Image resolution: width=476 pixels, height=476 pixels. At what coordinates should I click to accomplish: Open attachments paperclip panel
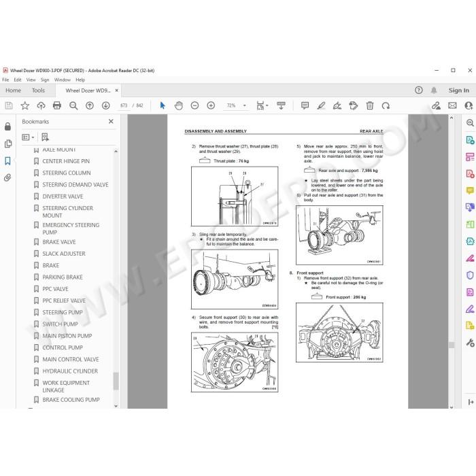coord(8,177)
